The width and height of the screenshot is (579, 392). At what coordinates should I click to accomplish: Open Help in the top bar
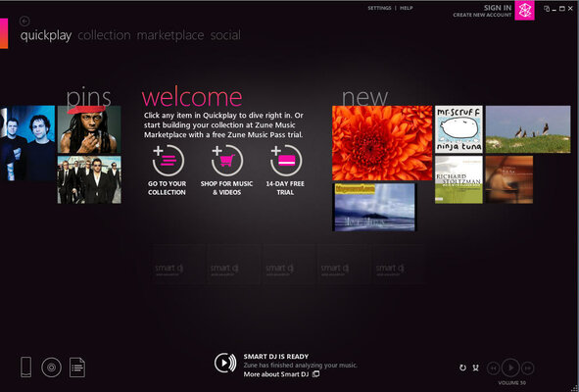[x=407, y=8]
